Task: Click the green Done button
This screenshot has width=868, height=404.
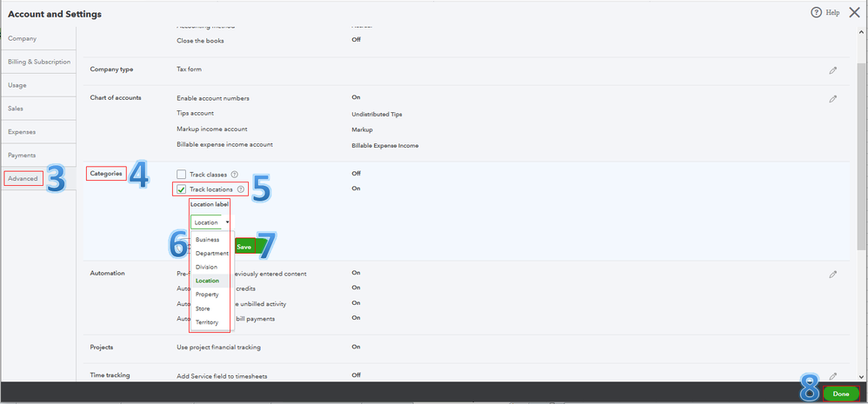Action: point(841,394)
